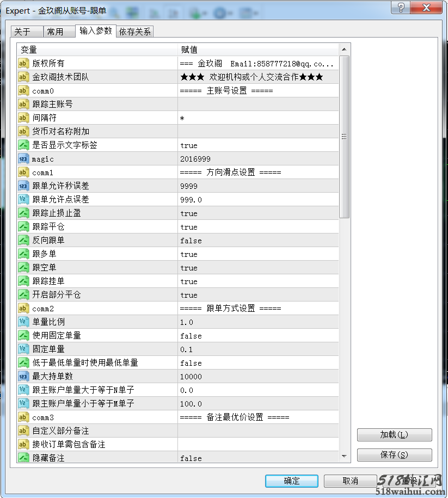Toggle the 跟踪平仓 true value
Screen dimensions: 448x498
258,227
